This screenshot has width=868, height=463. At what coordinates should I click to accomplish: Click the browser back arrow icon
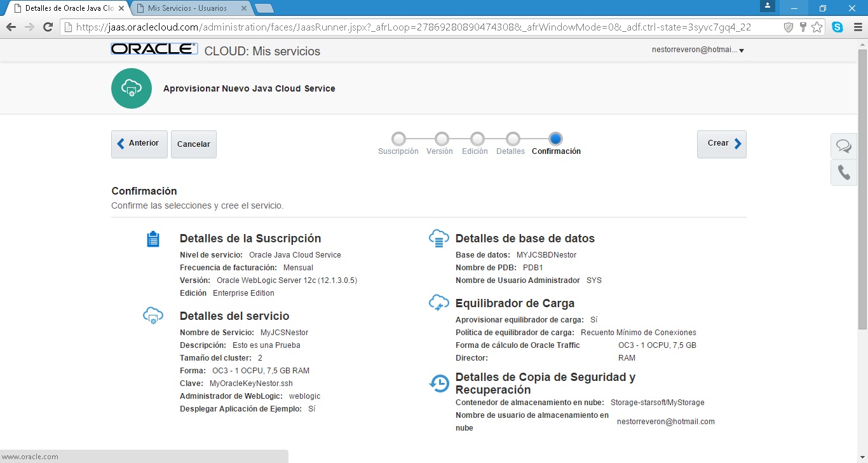11,27
